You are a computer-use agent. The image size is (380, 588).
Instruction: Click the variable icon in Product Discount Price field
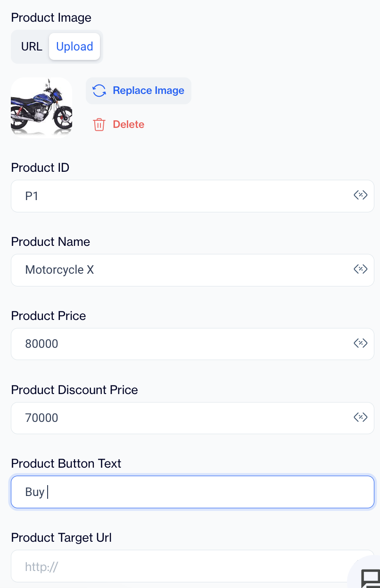pos(360,417)
